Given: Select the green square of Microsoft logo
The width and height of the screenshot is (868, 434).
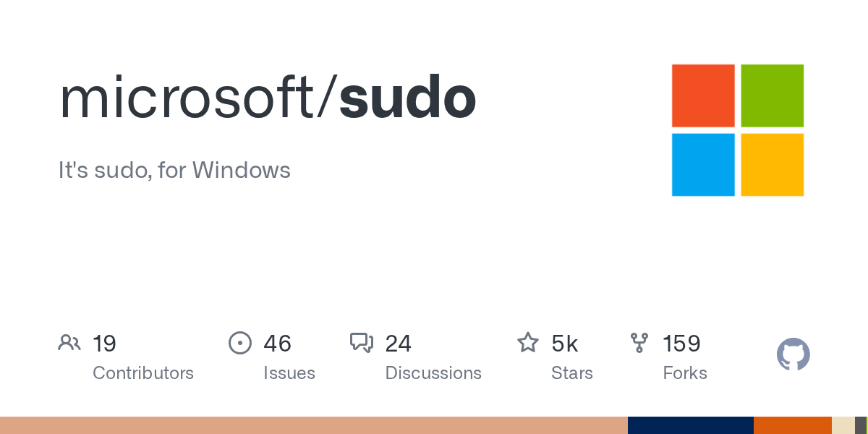Looking at the screenshot, I should (772, 95).
